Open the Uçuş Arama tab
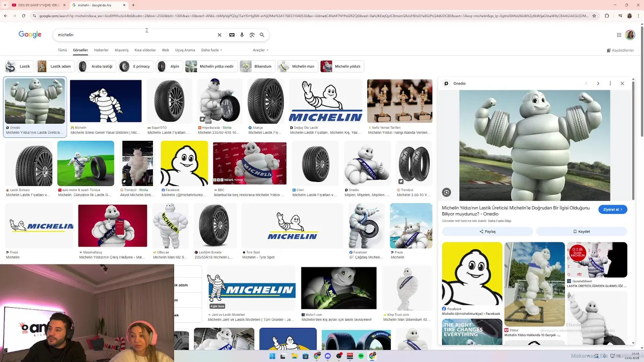644x362 pixels. click(x=185, y=50)
